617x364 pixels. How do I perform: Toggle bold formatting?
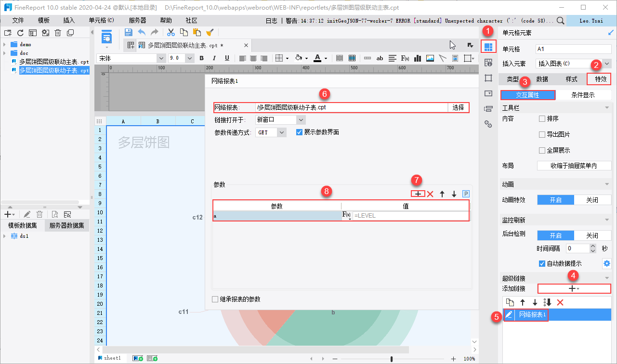(x=201, y=58)
